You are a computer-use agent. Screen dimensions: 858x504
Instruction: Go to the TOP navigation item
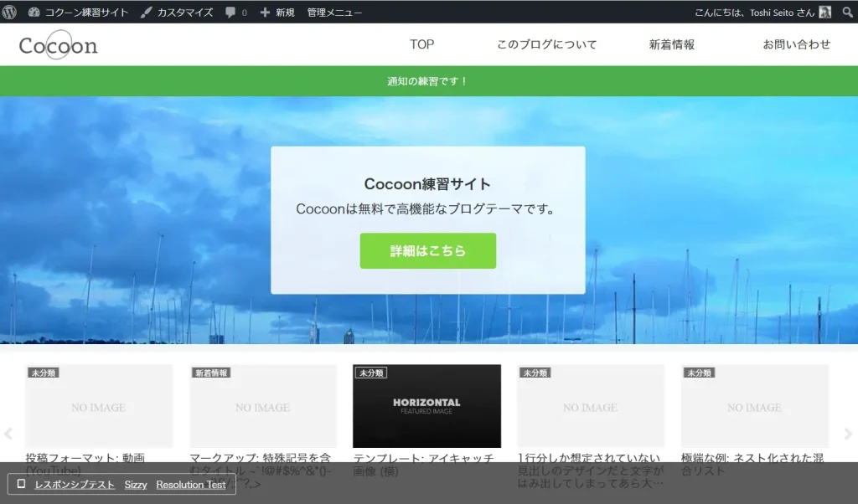point(422,44)
